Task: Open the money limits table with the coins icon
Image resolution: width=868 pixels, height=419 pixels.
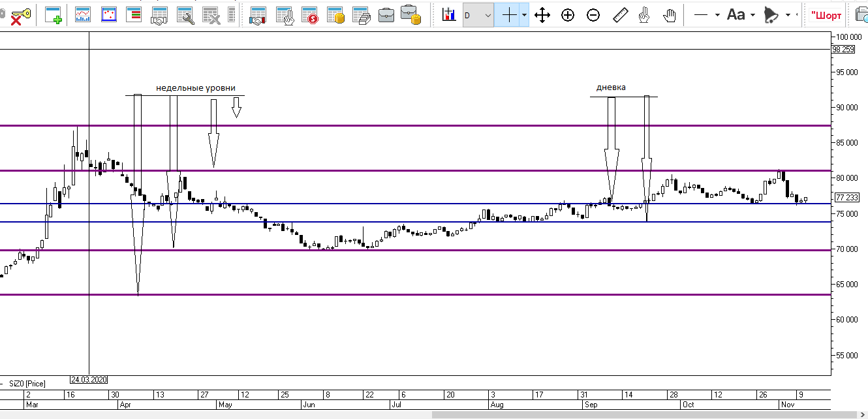Action: tap(335, 15)
